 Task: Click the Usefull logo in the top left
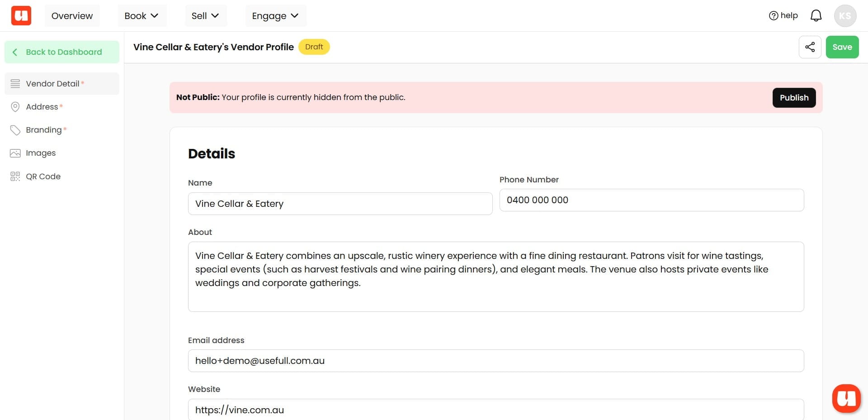(x=21, y=15)
